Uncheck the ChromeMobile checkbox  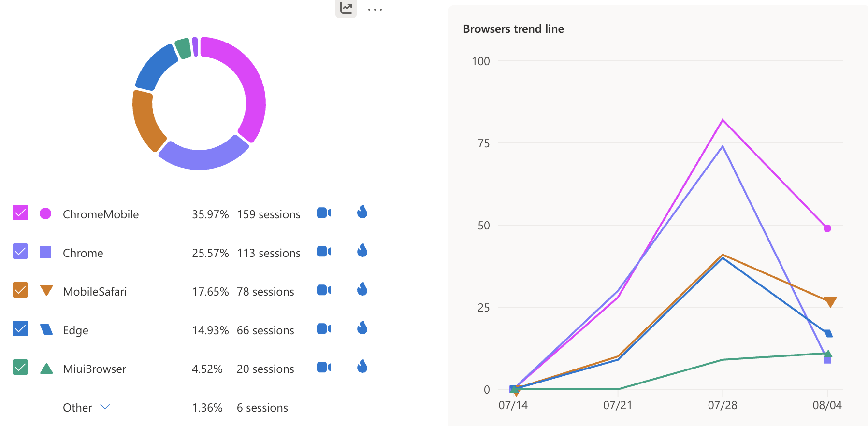pos(20,213)
